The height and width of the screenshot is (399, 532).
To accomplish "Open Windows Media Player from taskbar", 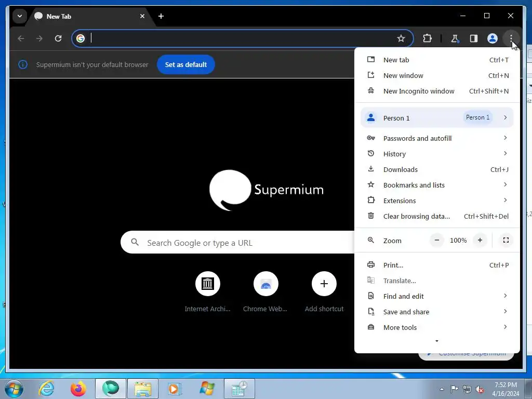I will [x=175, y=389].
